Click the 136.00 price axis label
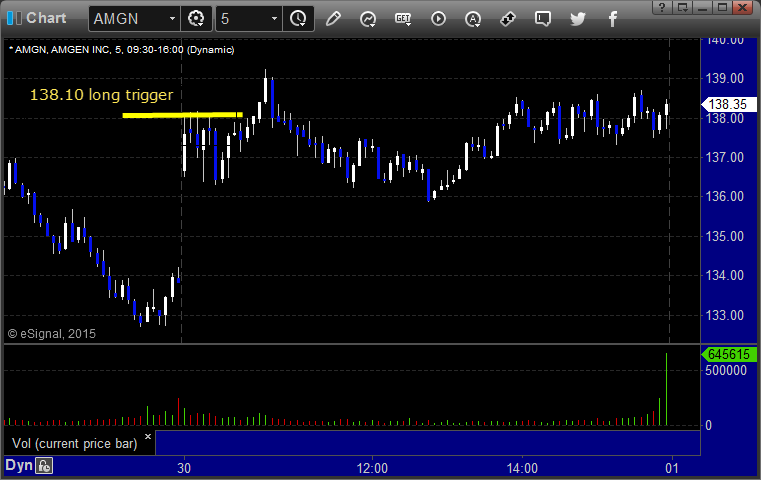The height and width of the screenshot is (480, 761). coord(725,196)
